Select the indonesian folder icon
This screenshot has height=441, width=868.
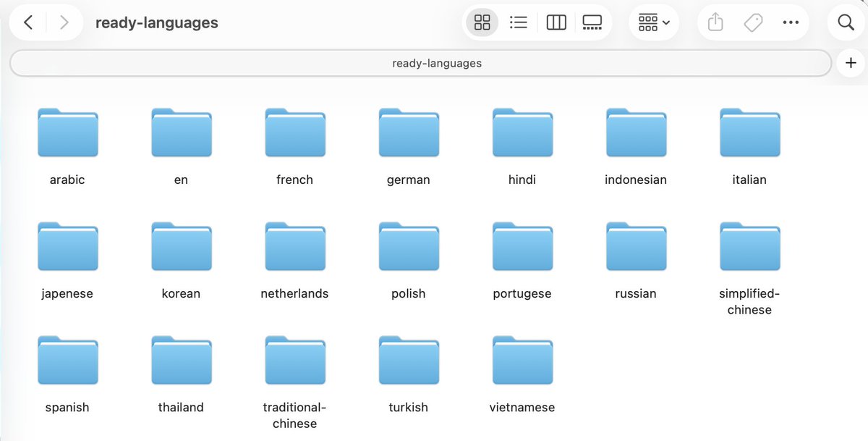pos(636,133)
